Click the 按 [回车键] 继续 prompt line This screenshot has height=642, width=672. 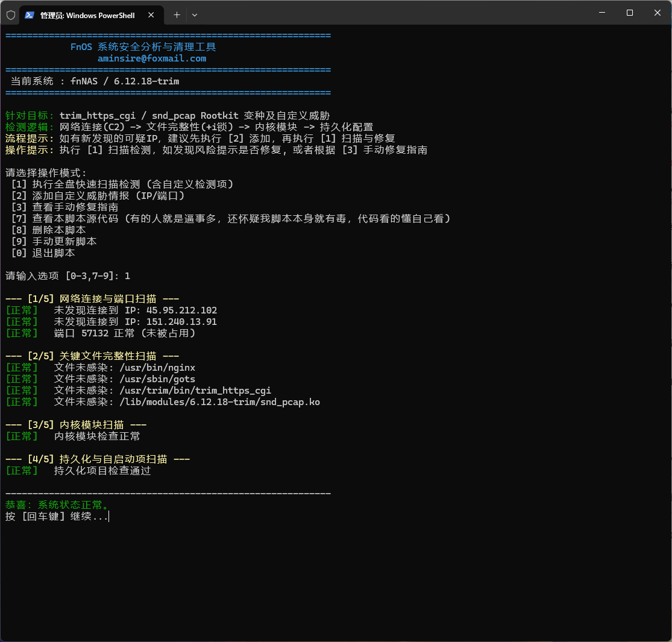click(x=57, y=517)
